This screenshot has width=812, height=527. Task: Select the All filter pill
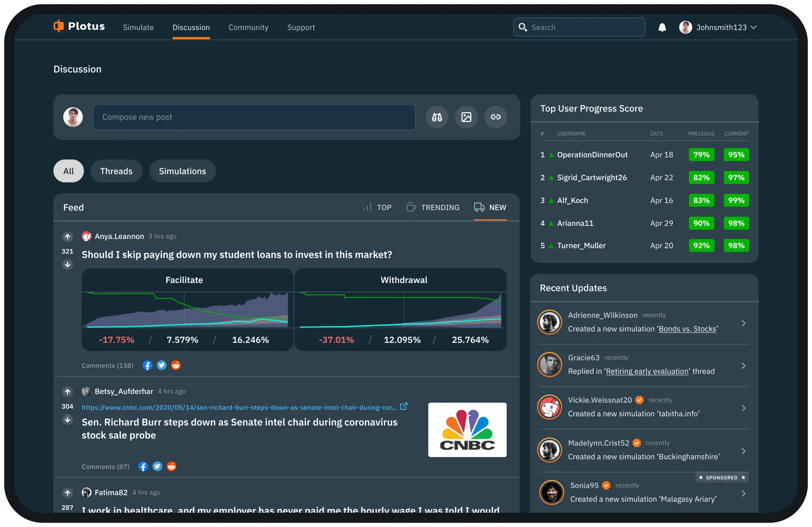(68, 171)
